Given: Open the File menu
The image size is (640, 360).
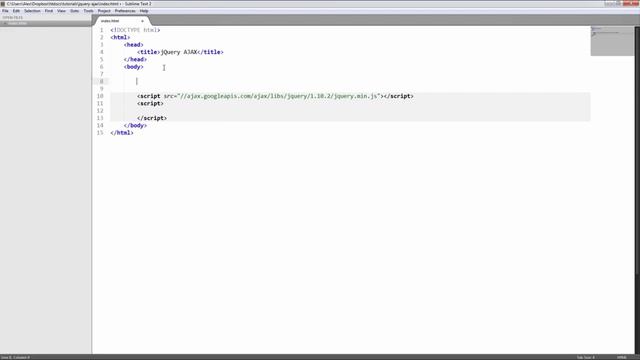Looking at the screenshot, I should [5, 11].
